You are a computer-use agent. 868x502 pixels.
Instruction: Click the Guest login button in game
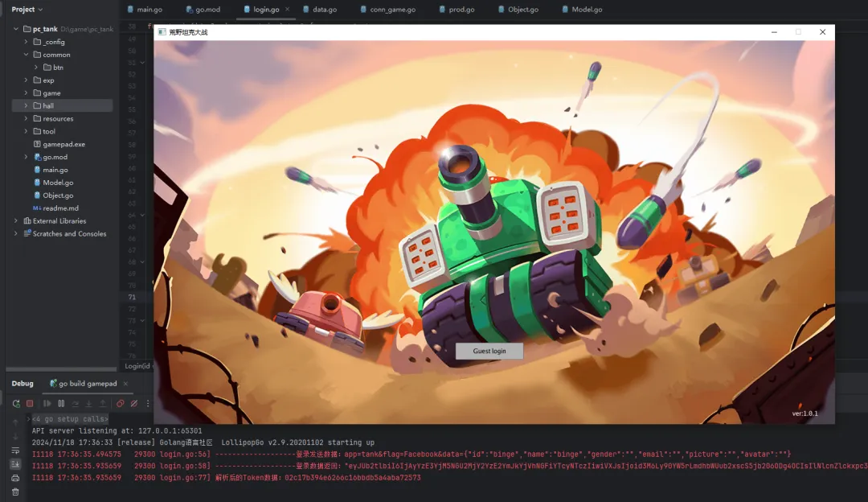point(489,351)
